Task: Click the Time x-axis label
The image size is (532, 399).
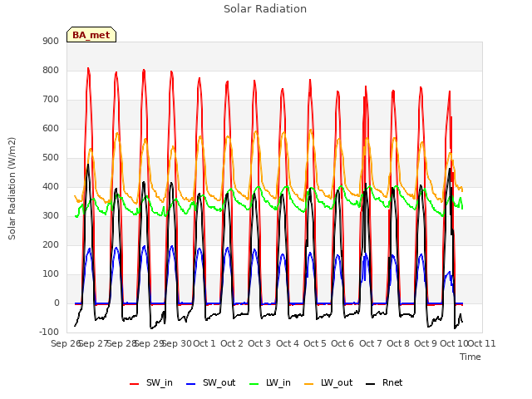Action: 470,357
